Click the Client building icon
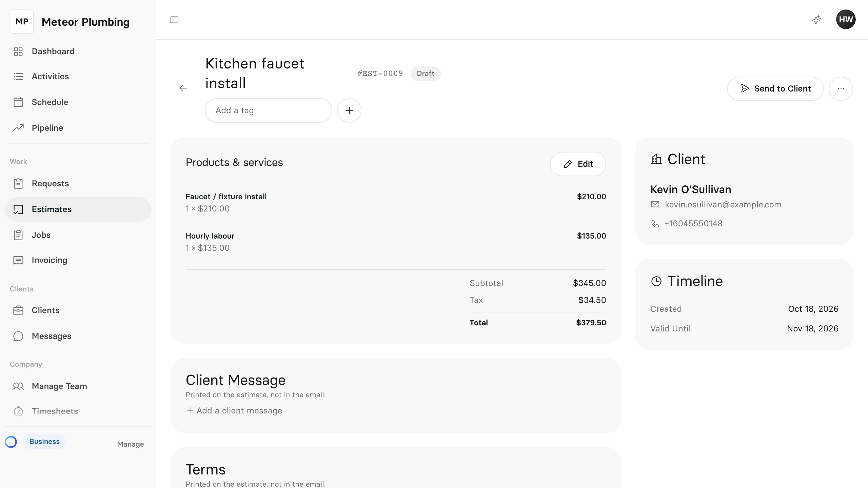The width and height of the screenshot is (868, 488). 656,159
